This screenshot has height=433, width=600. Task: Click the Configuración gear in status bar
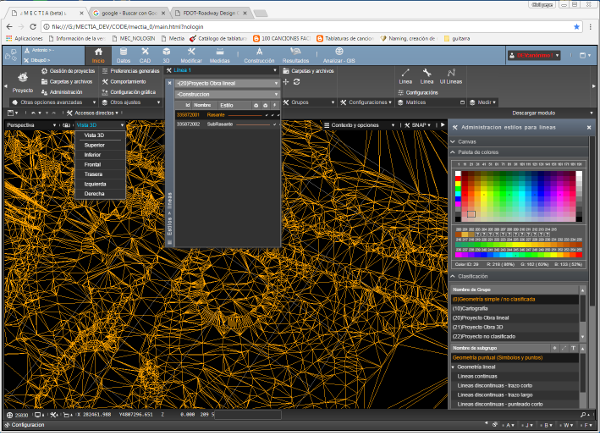coord(5,425)
